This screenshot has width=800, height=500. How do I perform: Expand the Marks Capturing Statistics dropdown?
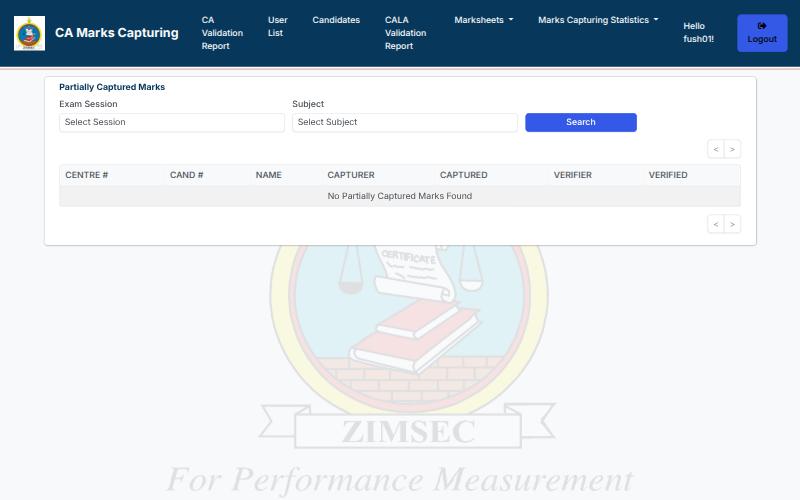[x=598, y=20]
